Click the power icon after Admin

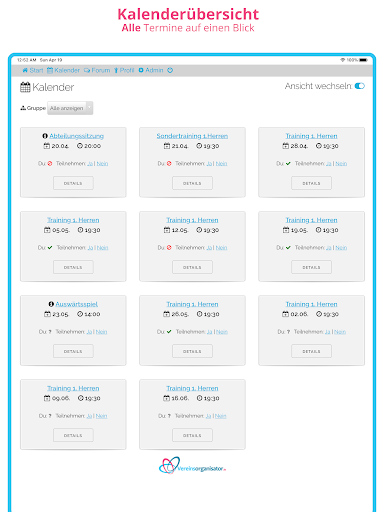click(x=170, y=70)
